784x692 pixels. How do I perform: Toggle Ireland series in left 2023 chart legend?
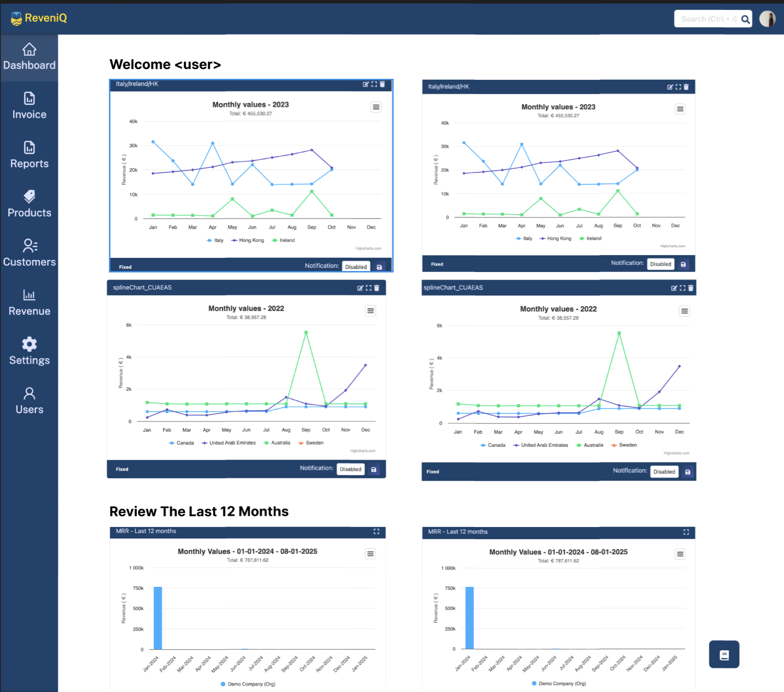[x=284, y=240]
